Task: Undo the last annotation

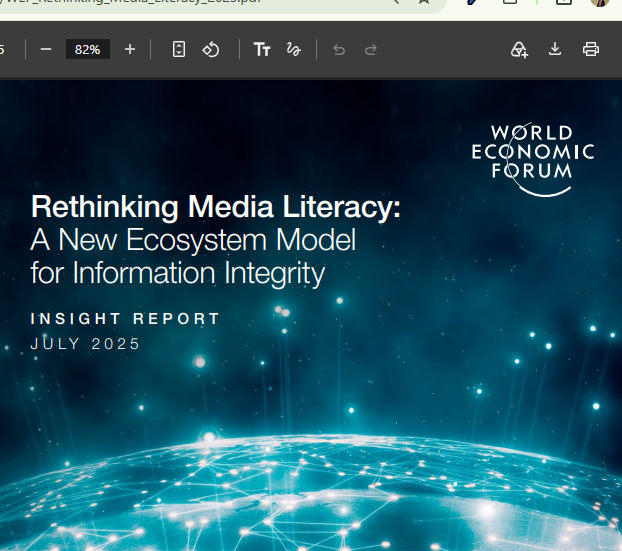Action: click(x=339, y=50)
